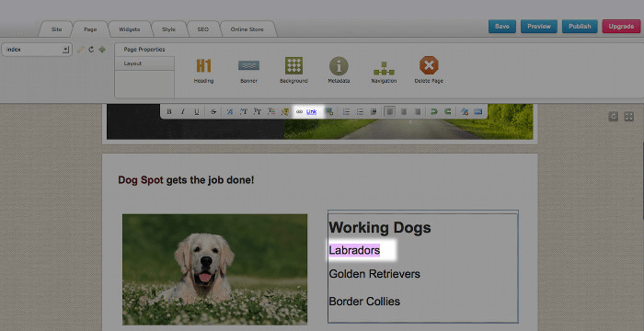The height and width of the screenshot is (331, 644).
Task: Click the numbered list icon
Action: pos(346,111)
